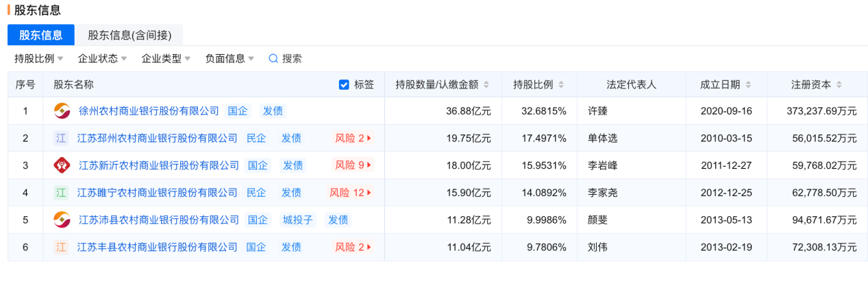Image resolution: width=868 pixels, height=295 pixels.
Task: Sort by 注册资本 column arrows
Action: coord(839,85)
